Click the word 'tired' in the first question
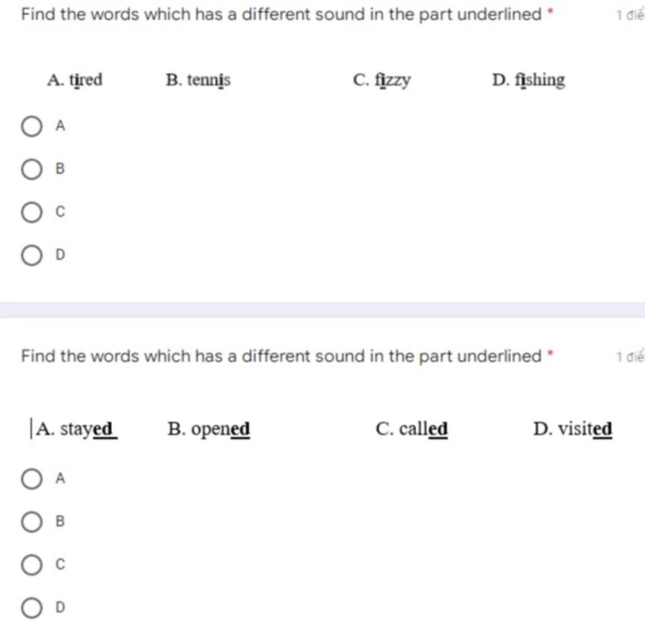The image size is (645, 644). (x=86, y=80)
